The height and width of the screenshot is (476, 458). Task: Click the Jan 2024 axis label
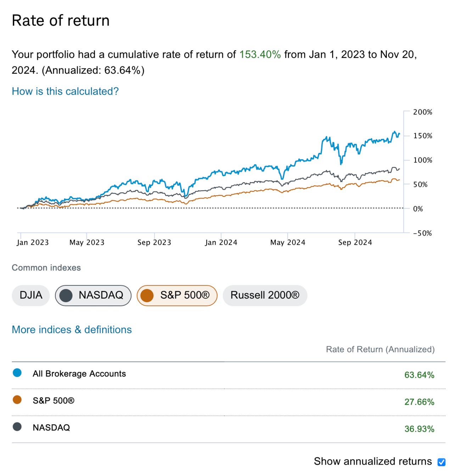point(221,243)
